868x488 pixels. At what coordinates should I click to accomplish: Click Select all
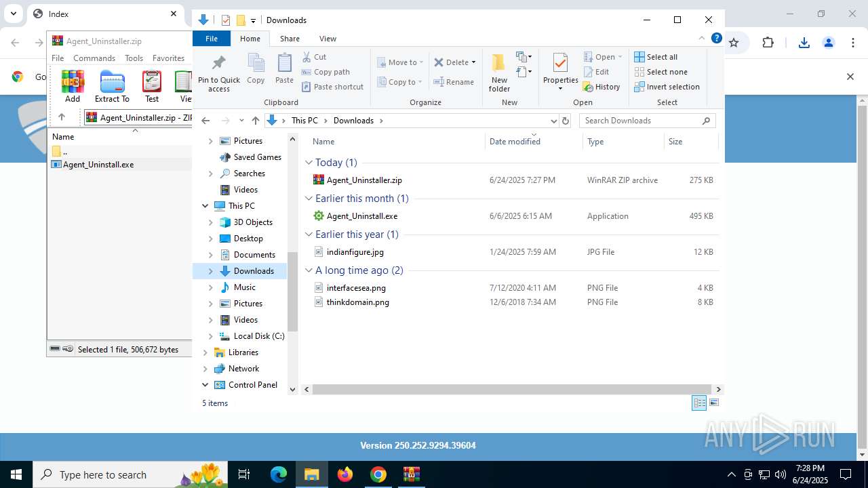pos(656,57)
